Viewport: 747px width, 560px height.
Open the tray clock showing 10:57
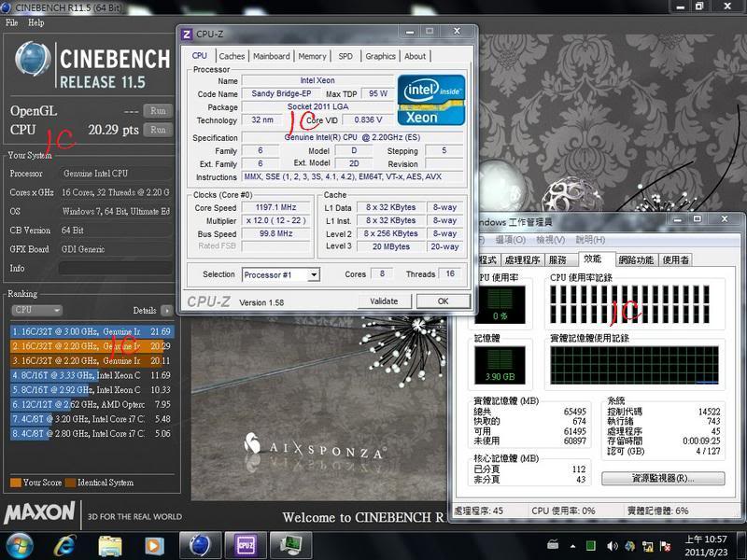[706, 546]
